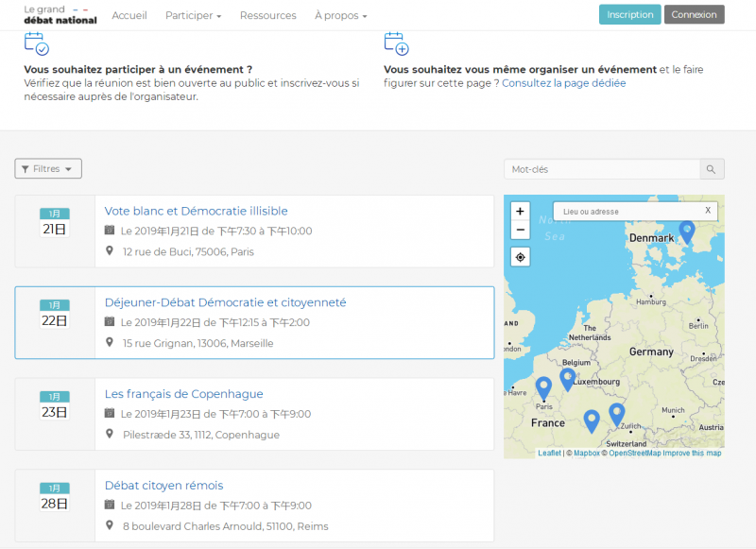Focus the Mot-clés search field
Viewport: 756px width, 549px height.
(602, 169)
